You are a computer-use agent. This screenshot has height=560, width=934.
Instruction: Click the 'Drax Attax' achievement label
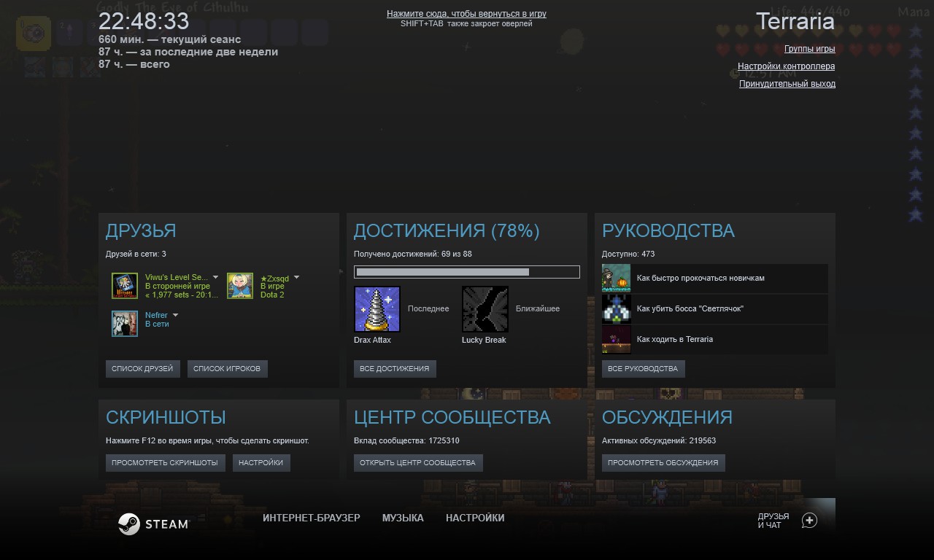coord(372,340)
